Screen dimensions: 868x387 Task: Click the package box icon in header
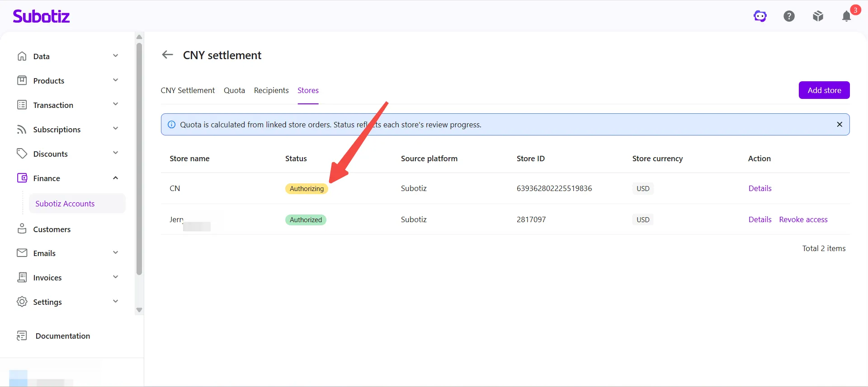tap(818, 16)
